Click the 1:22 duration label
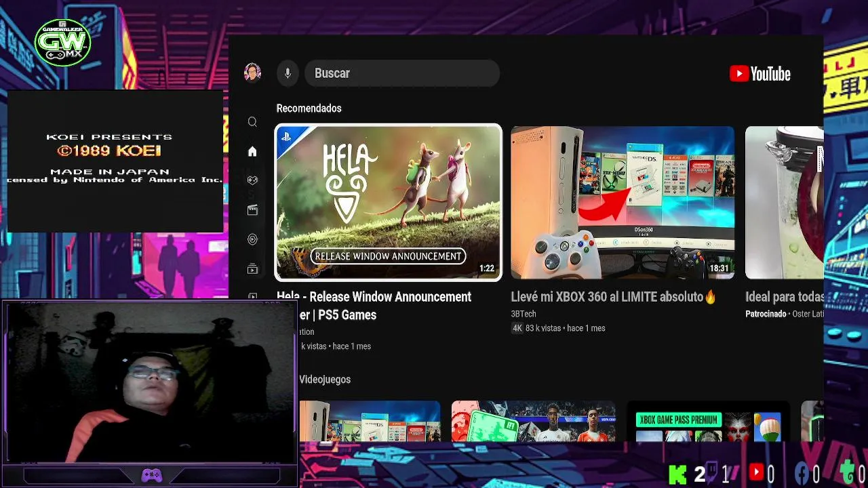Screen dimensions: 868x488 coord(487,268)
